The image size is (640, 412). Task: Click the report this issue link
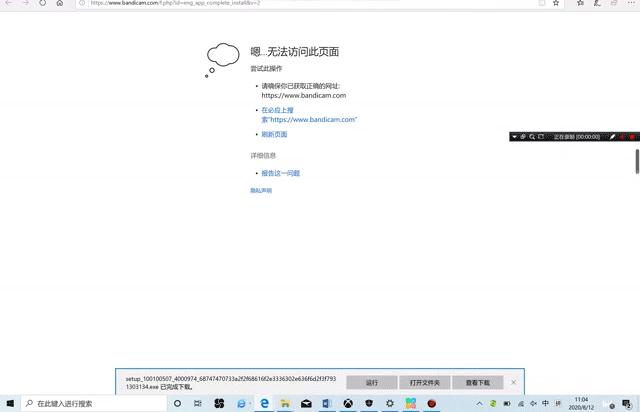280,173
